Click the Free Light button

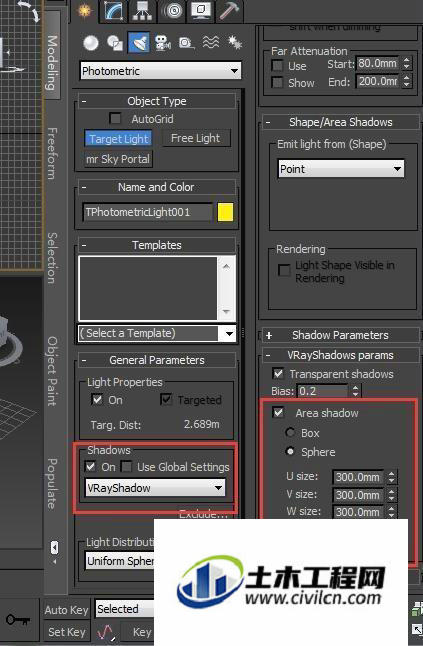click(196, 138)
